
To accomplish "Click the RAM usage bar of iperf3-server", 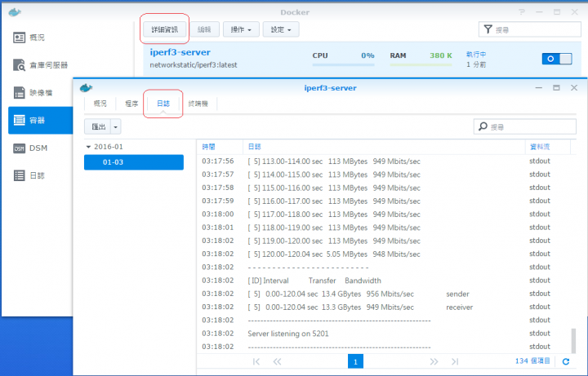I will 421,64.
